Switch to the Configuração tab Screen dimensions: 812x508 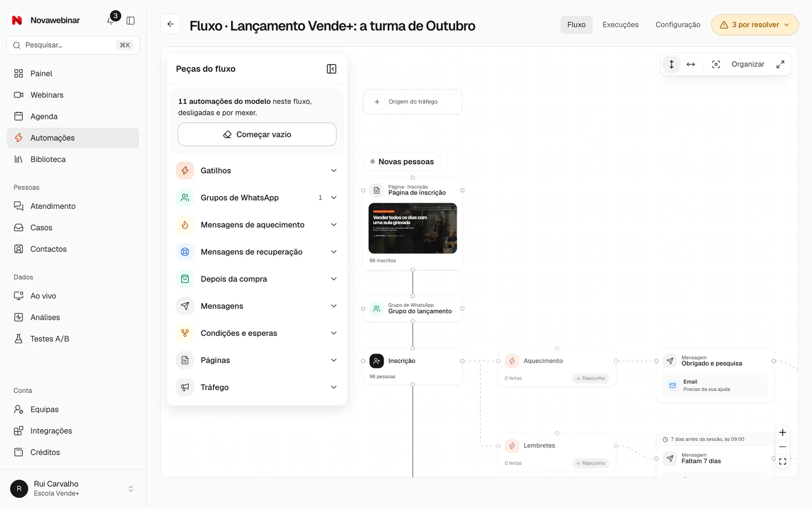(678, 24)
